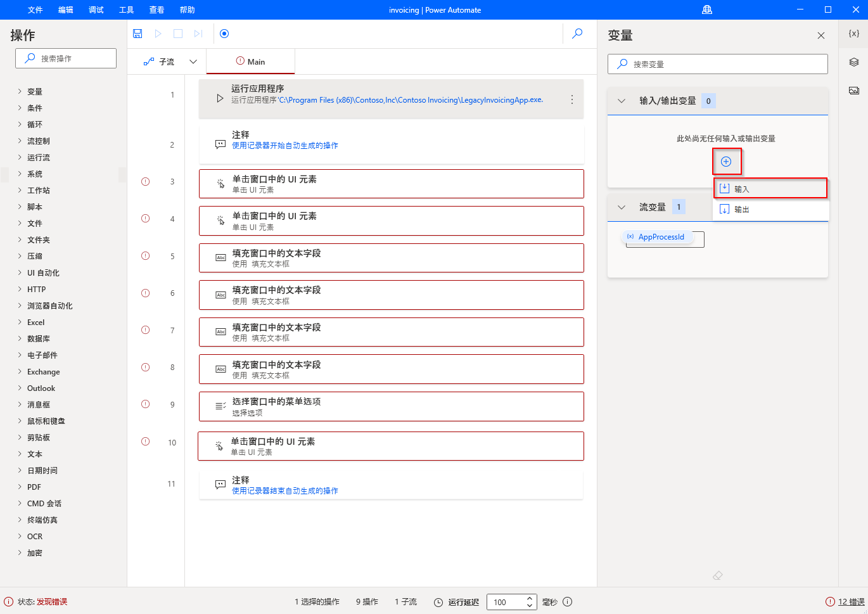
Task: Run the flow with the play icon
Action: click(x=158, y=34)
